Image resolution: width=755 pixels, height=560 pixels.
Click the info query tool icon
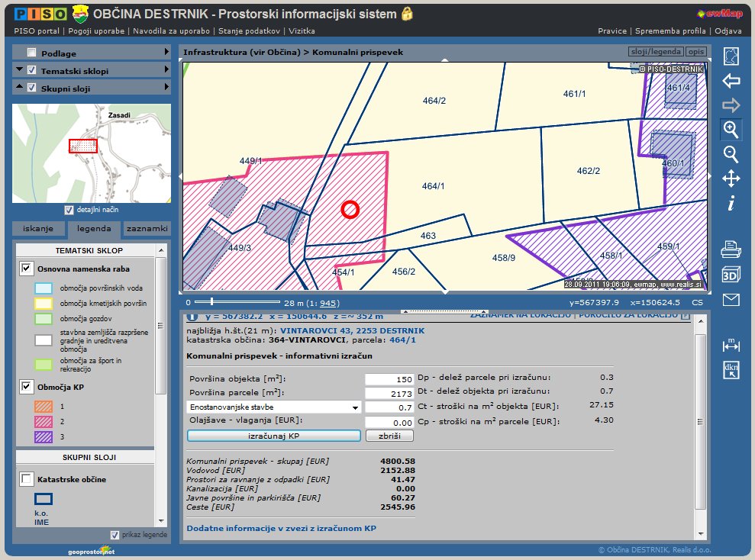pyautogui.click(x=731, y=204)
